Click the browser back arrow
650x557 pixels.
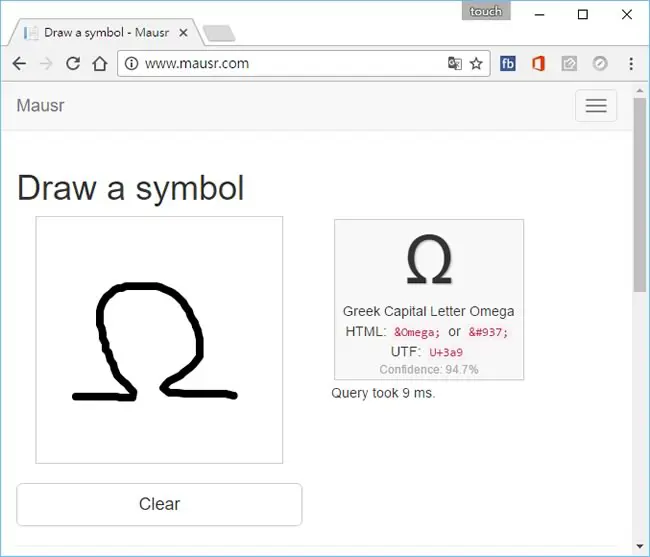tap(19, 63)
